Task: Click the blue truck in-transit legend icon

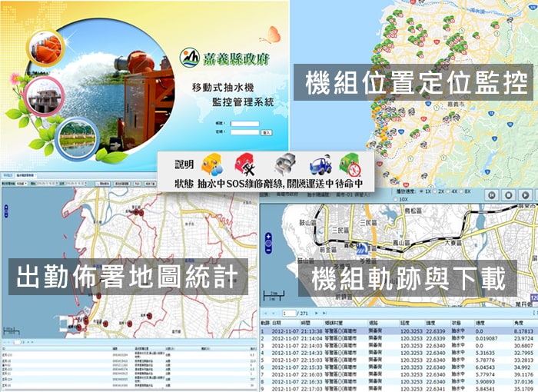Action: (320, 165)
